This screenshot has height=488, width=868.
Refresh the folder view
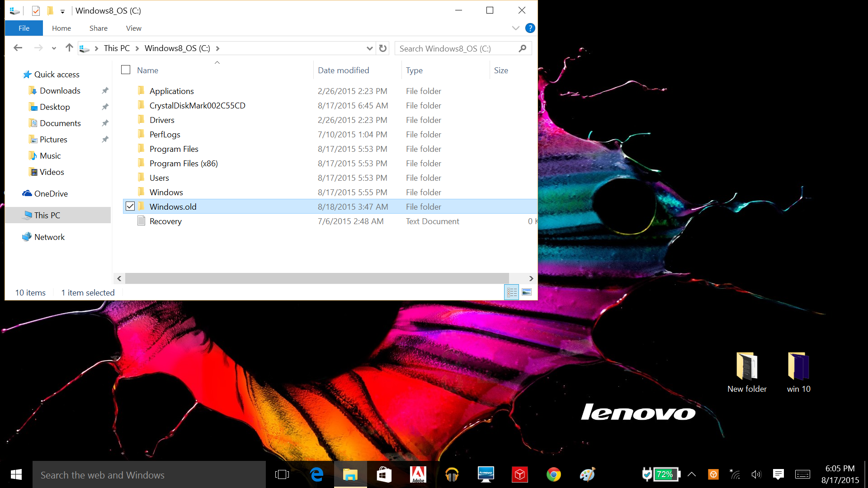pos(383,48)
